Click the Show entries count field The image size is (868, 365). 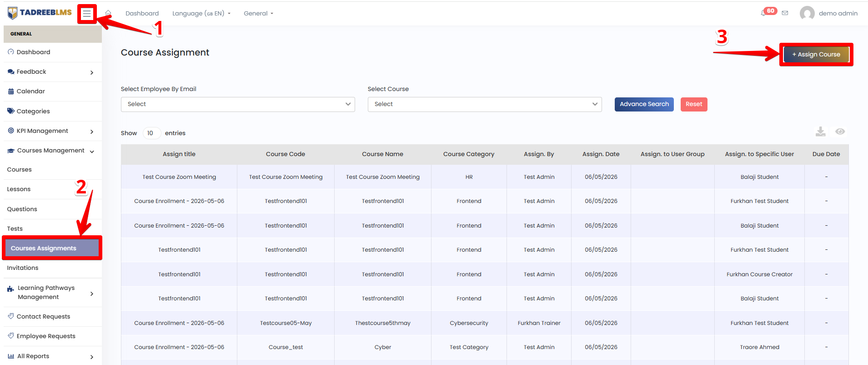tap(151, 133)
